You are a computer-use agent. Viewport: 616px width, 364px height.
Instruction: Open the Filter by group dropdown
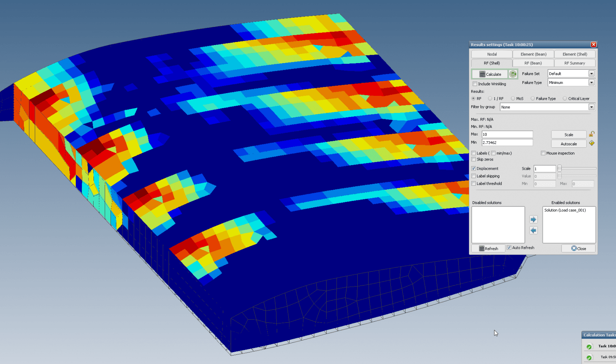[x=591, y=107]
